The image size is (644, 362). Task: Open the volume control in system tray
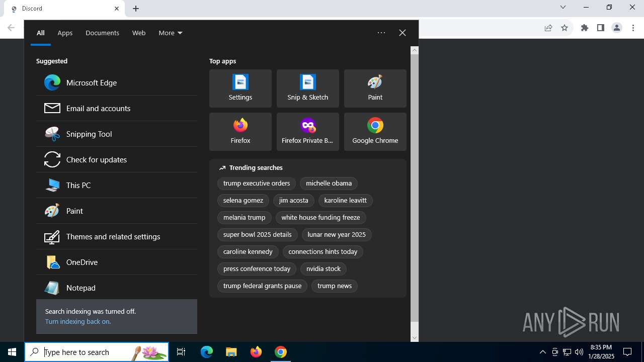(x=579, y=352)
